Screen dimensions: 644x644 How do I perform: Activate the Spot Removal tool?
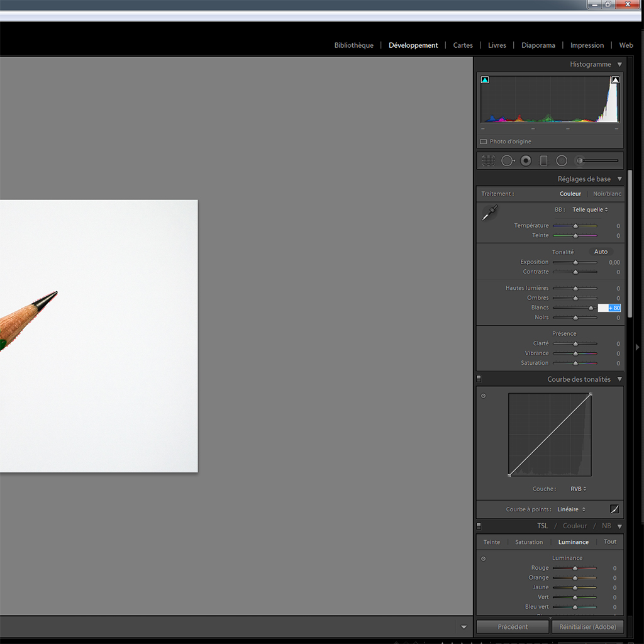click(507, 161)
